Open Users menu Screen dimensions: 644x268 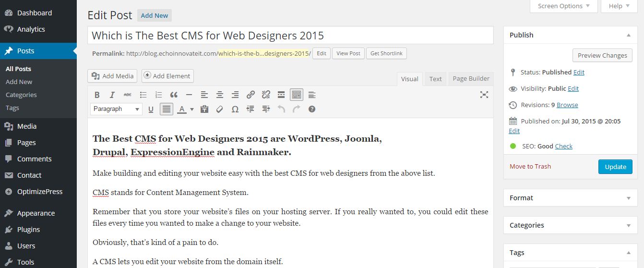click(38, 246)
